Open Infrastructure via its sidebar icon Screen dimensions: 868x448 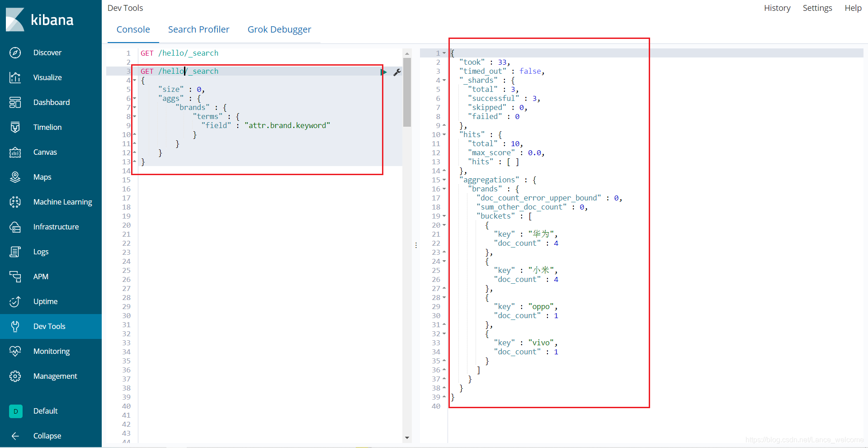pyautogui.click(x=15, y=227)
